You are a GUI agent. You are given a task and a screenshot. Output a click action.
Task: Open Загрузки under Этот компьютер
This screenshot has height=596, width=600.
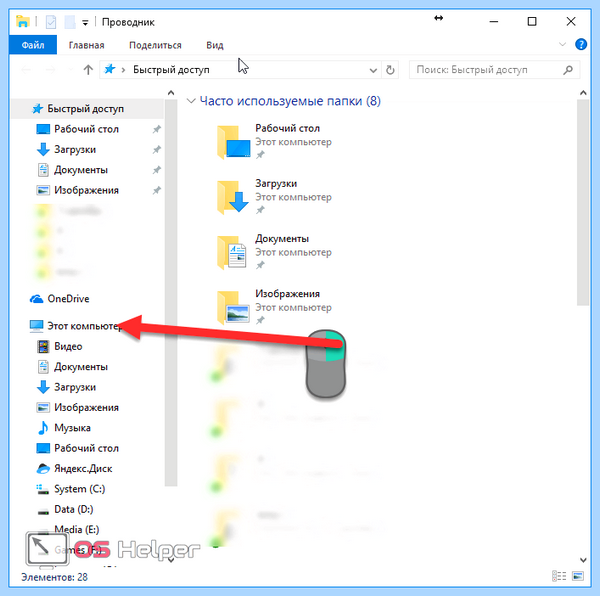point(75,387)
